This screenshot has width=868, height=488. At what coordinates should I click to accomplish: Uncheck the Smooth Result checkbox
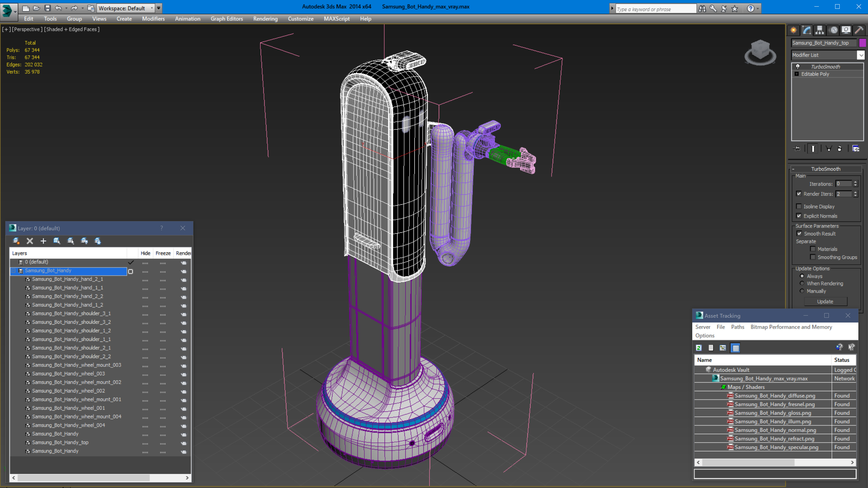pos(799,234)
